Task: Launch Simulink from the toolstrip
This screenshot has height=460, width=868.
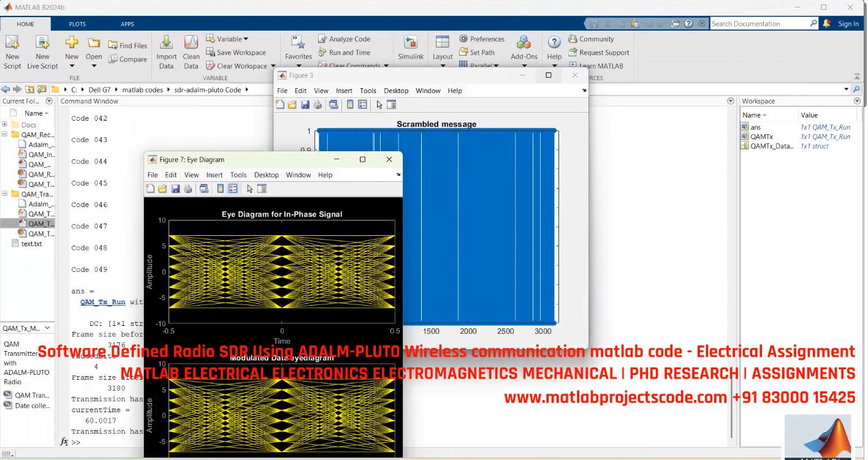Action: [410, 47]
